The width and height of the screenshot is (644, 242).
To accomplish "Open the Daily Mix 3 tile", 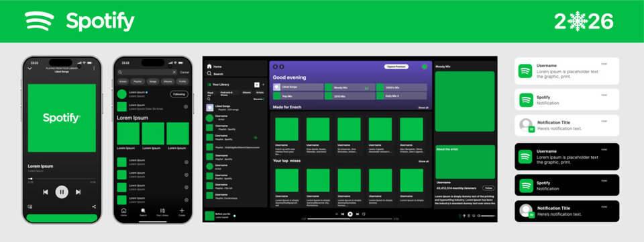I will (401, 96).
